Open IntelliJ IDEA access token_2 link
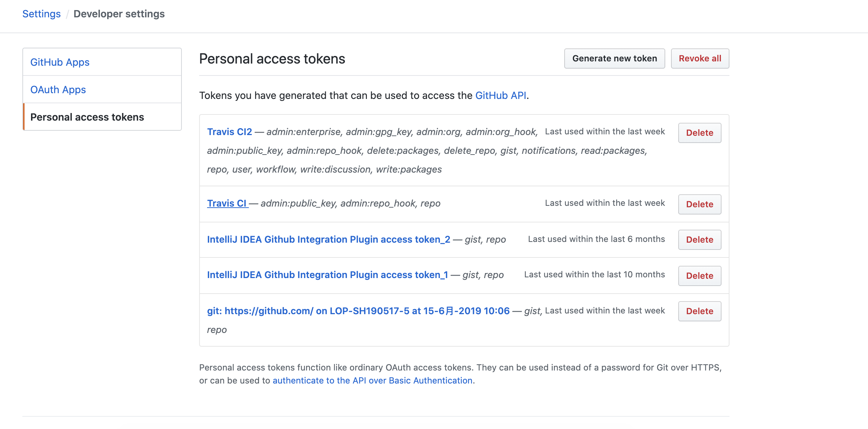The width and height of the screenshot is (868, 429). 329,239
